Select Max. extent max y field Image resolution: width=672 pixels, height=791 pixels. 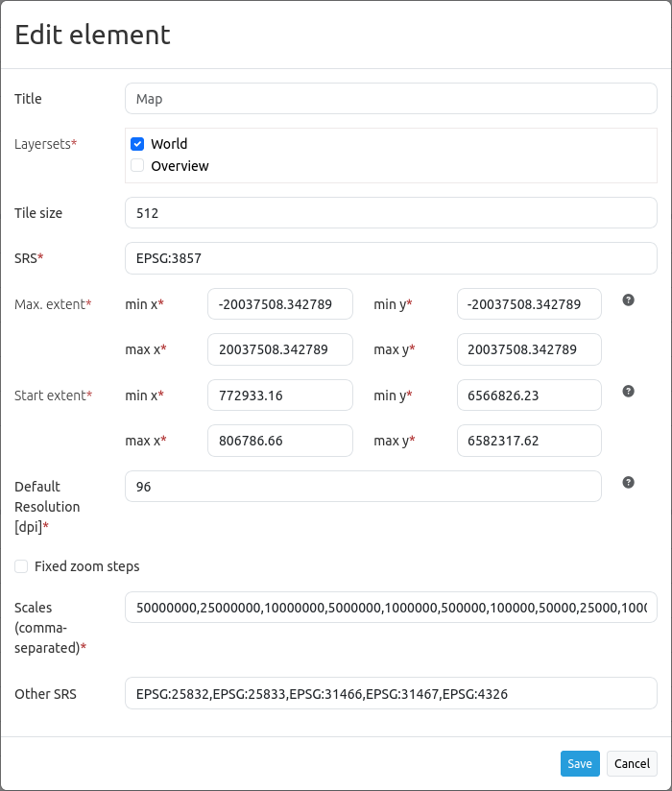pyautogui.click(x=529, y=349)
